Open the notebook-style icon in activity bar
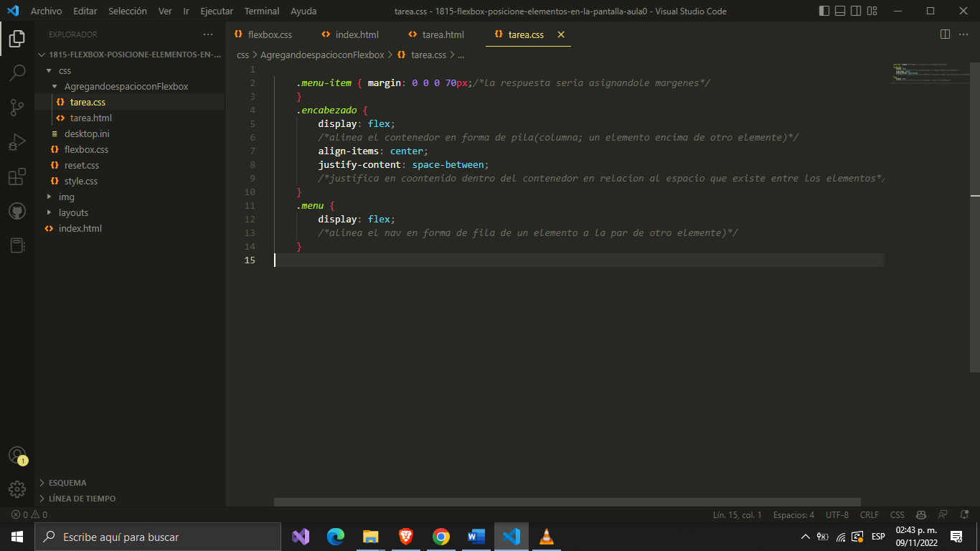Screen dimensions: 980x551 coord(17,245)
